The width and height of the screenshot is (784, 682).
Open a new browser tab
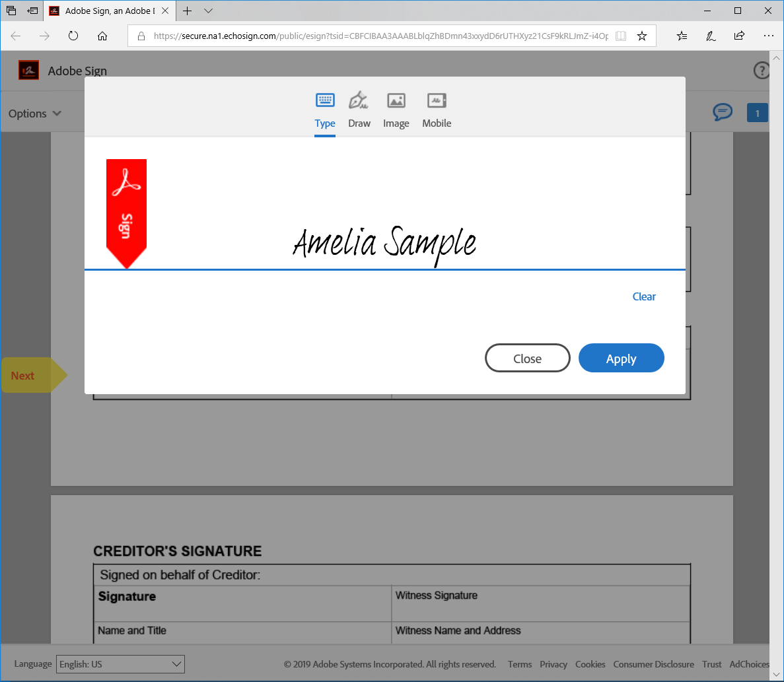tap(188, 11)
